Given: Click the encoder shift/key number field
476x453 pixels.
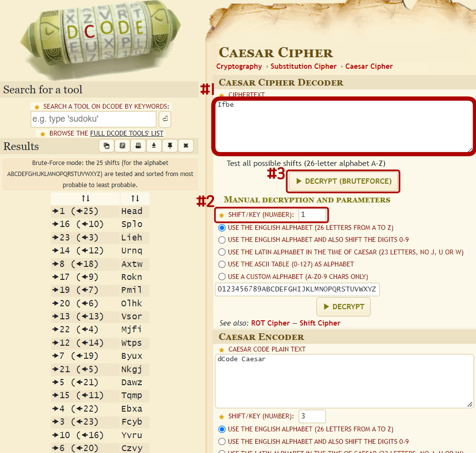Looking at the screenshot, I should (x=312, y=416).
